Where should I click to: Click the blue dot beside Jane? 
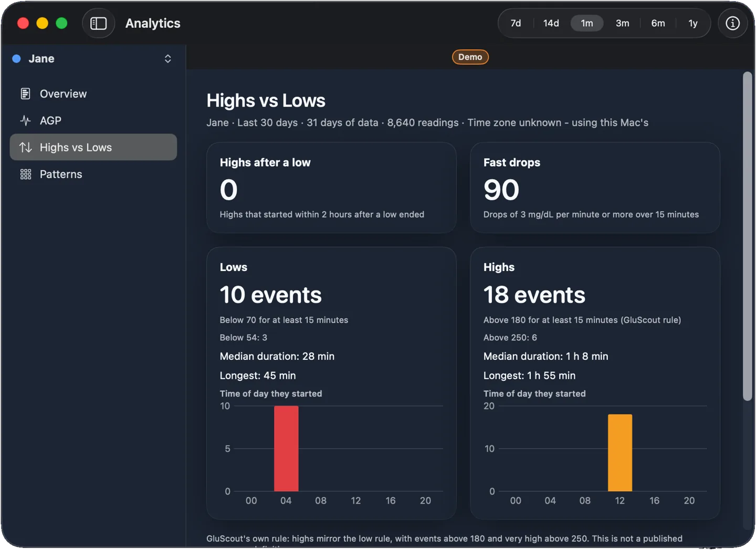click(16, 58)
